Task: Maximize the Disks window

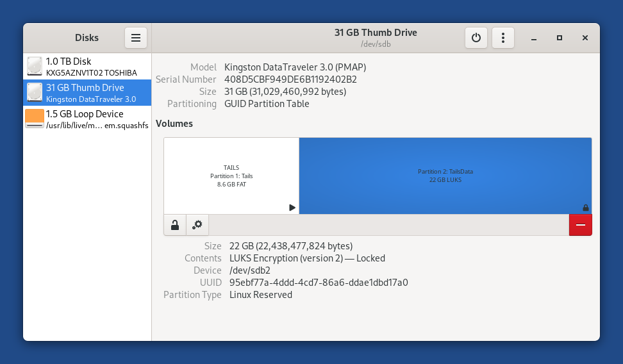Action: [x=560, y=38]
